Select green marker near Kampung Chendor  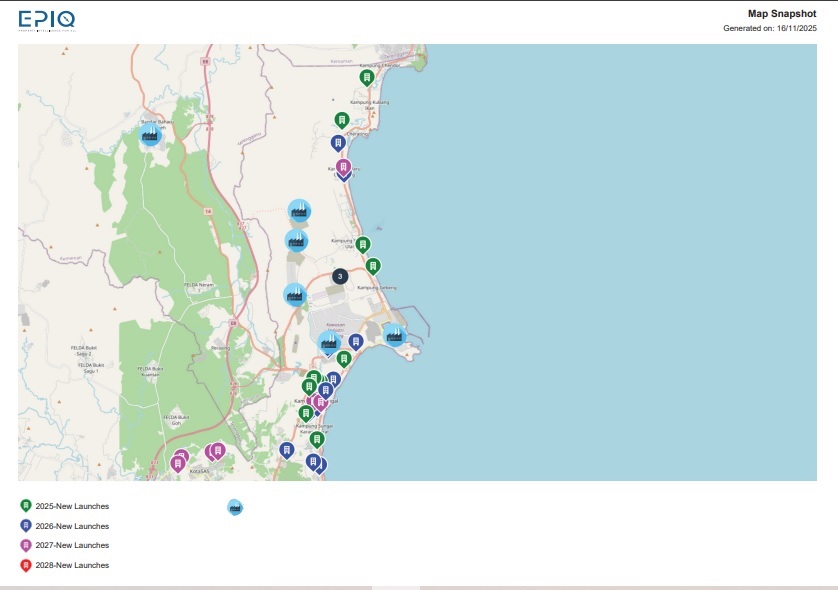(x=367, y=77)
